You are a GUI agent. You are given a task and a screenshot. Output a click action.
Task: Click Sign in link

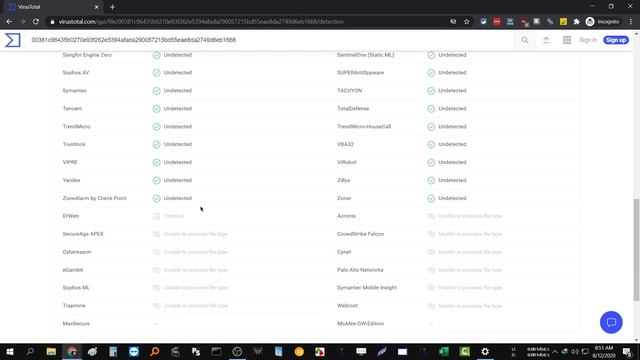click(588, 40)
